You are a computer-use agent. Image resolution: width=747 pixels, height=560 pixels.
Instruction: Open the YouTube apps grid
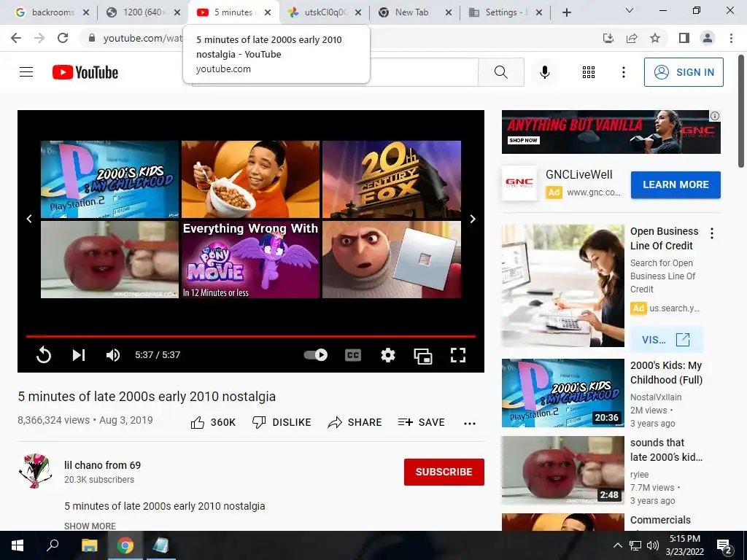pyautogui.click(x=589, y=72)
